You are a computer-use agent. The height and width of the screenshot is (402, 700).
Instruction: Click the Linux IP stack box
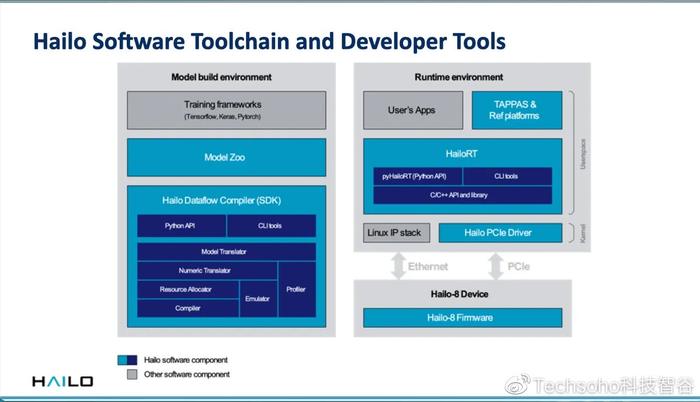(396, 233)
